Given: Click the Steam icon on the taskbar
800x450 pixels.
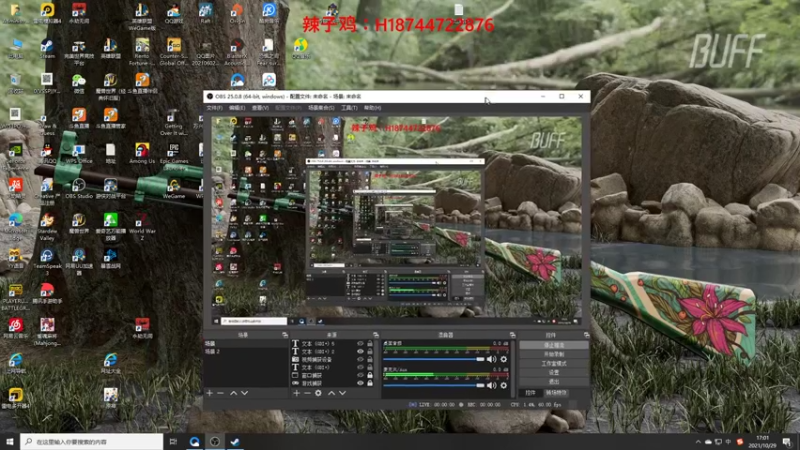Looking at the screenshot, I should [x=235, y=441].
